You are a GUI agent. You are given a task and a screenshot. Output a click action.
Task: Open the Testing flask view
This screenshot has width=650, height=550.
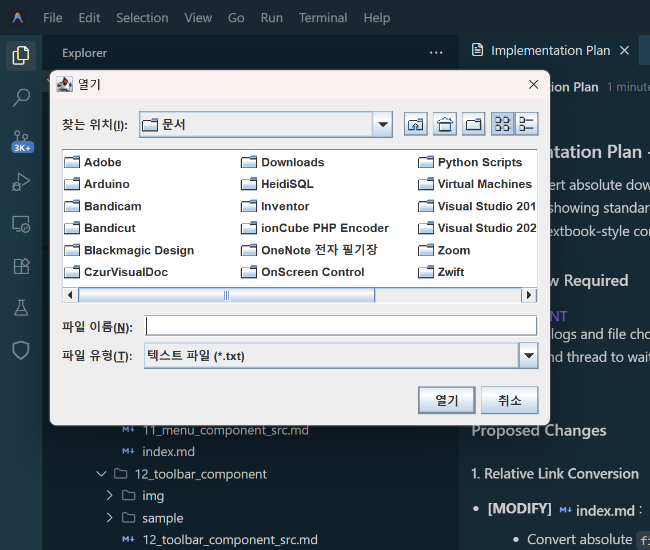[x=21, y=308]
